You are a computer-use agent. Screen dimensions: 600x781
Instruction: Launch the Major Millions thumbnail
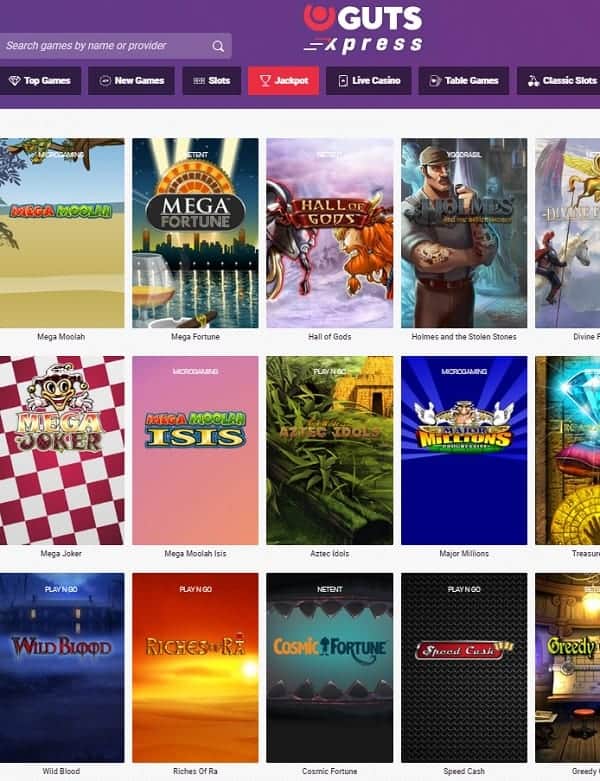(x=464, y=450)
